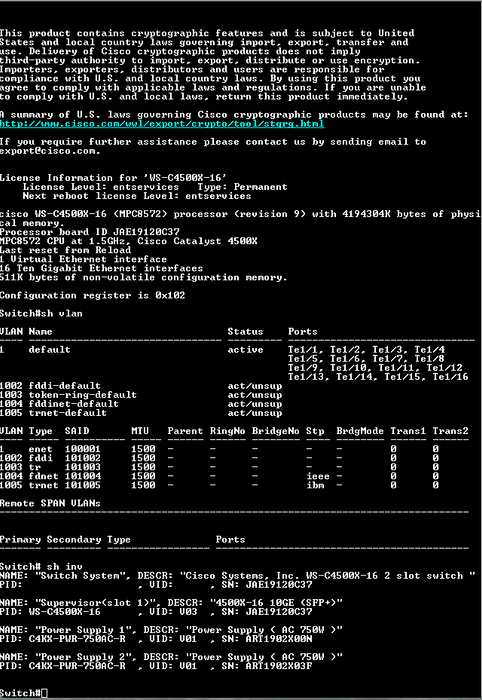
Task: Click the 'Switch#sh vlan' command line
Action: coord(41,313)
